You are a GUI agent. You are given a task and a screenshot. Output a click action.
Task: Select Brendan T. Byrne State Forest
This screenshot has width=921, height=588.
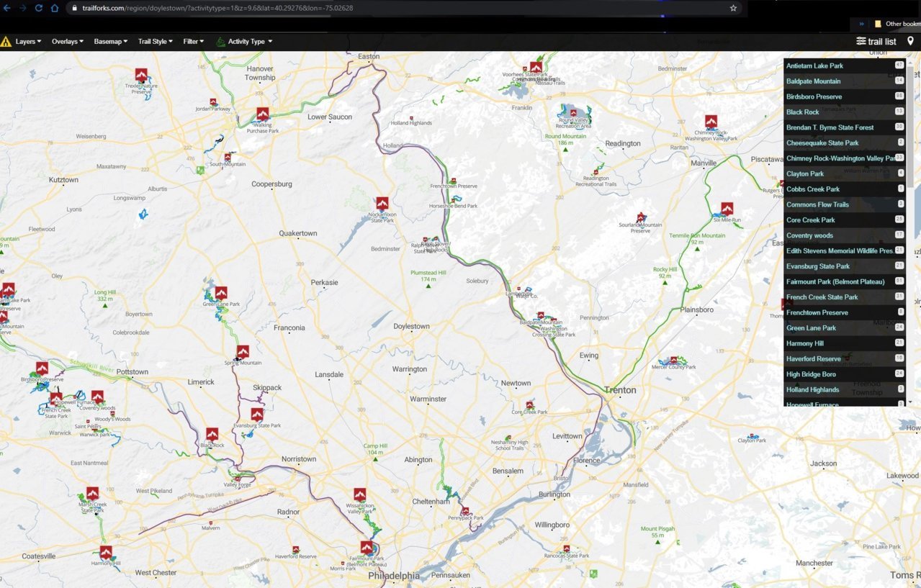click(845, 127)
